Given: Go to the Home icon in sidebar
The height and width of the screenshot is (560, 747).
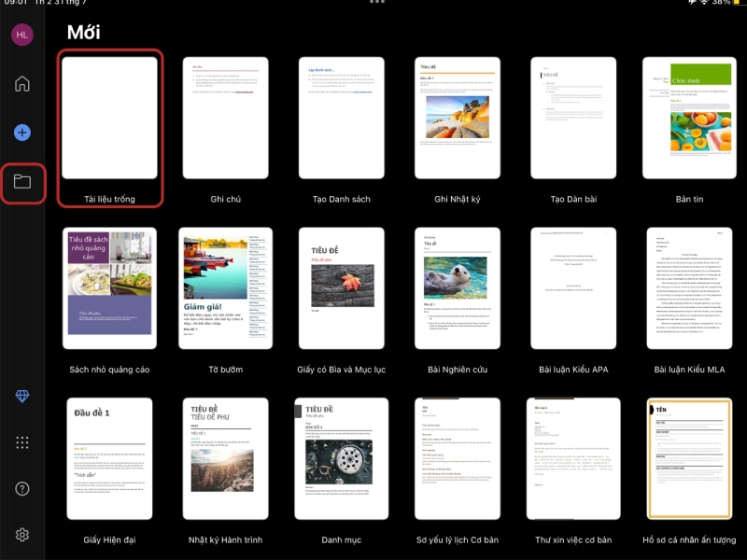Looking at the screenshot, I should 21,84.
